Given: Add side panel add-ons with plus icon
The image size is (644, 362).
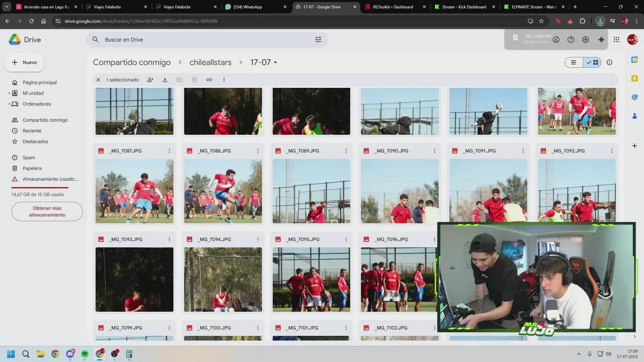Looking at the screenshot, I should pos(634,146).
